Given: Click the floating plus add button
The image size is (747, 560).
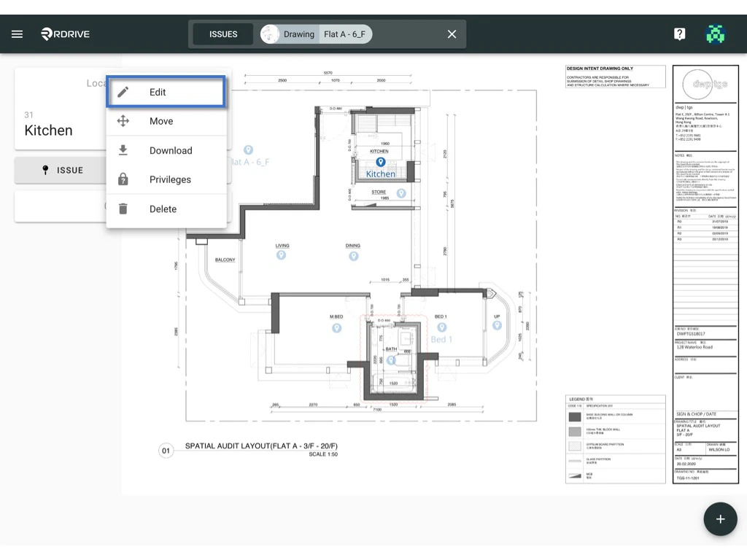Looking at the screenshot, I should [720, 519].
